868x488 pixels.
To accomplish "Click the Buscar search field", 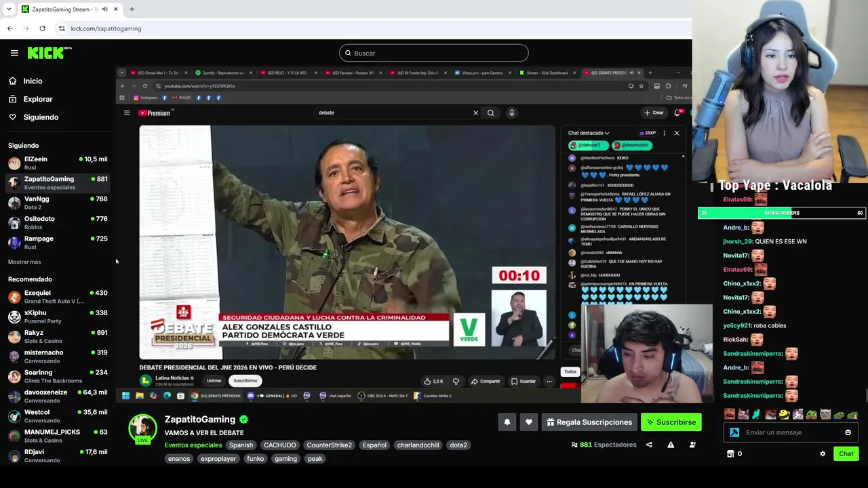I will click(434, 53).
